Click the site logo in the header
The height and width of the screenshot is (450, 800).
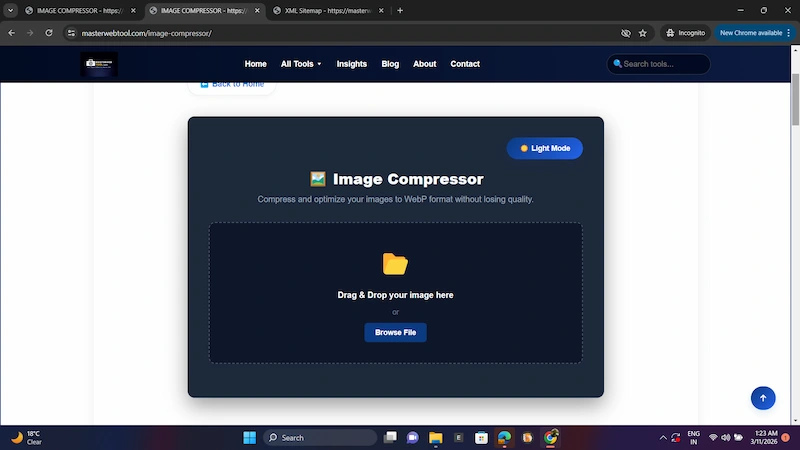pos(99,64)
